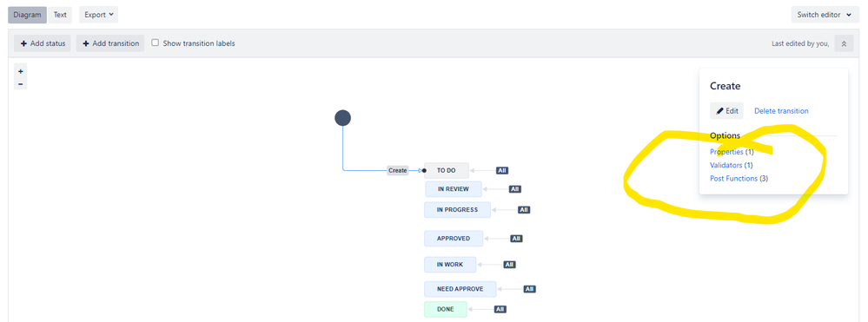Select the DONE status
This screenshot has height=322, width=868.
[x=446, y=309]
